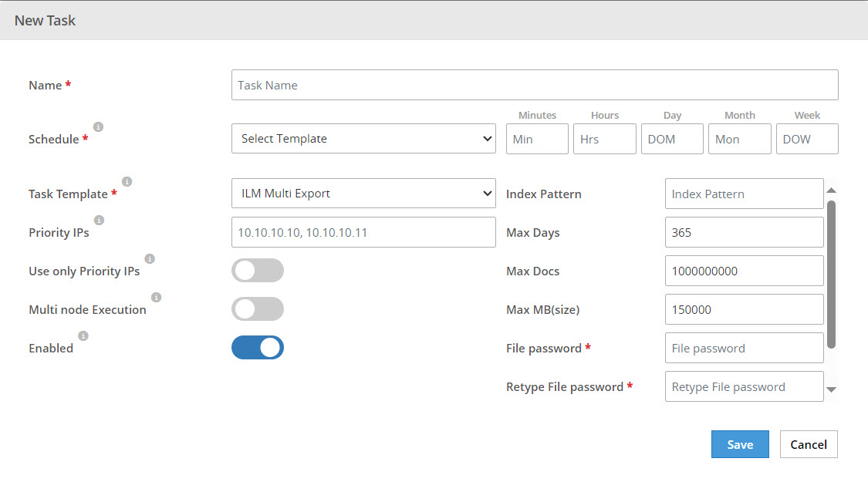
Task: Click info icon for Use only Priority IPs
Action: pos(150,258)
